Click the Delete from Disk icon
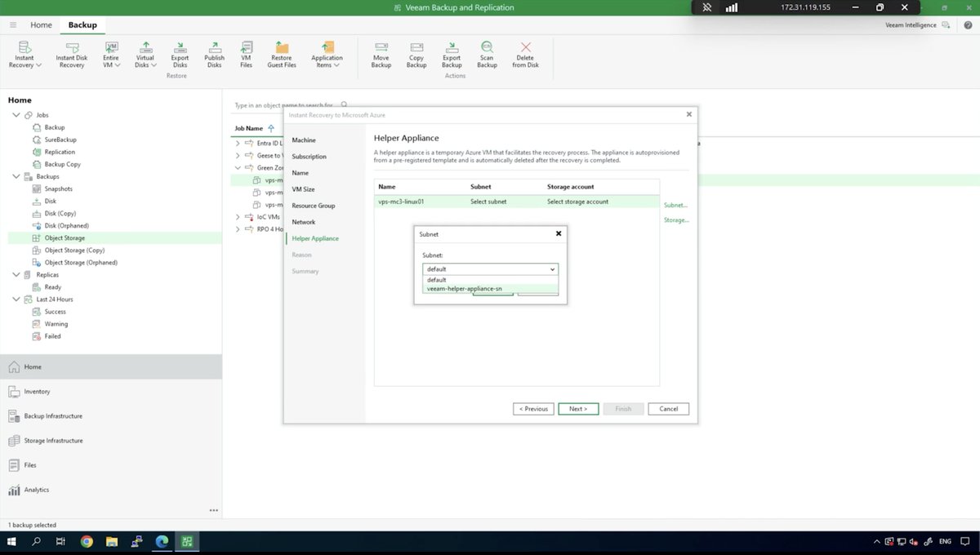The image size is (980, 555). coord(525,54)
